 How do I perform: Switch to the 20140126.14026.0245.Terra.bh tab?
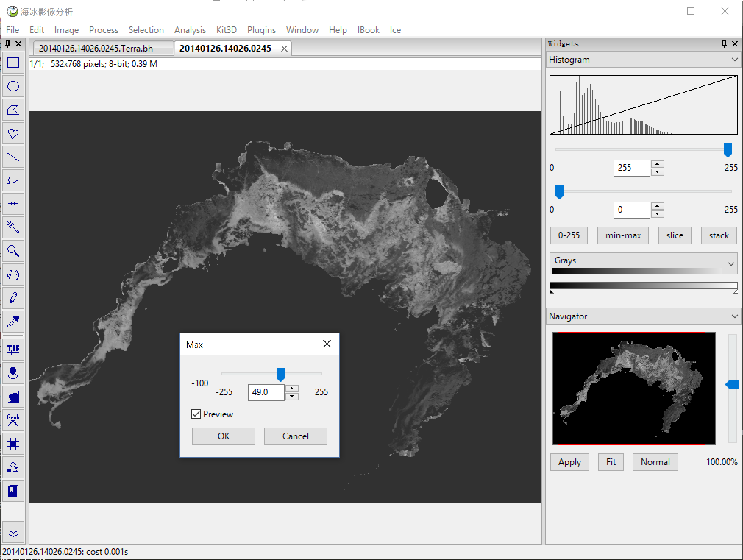pyautogui.click(x=96, y=48)
